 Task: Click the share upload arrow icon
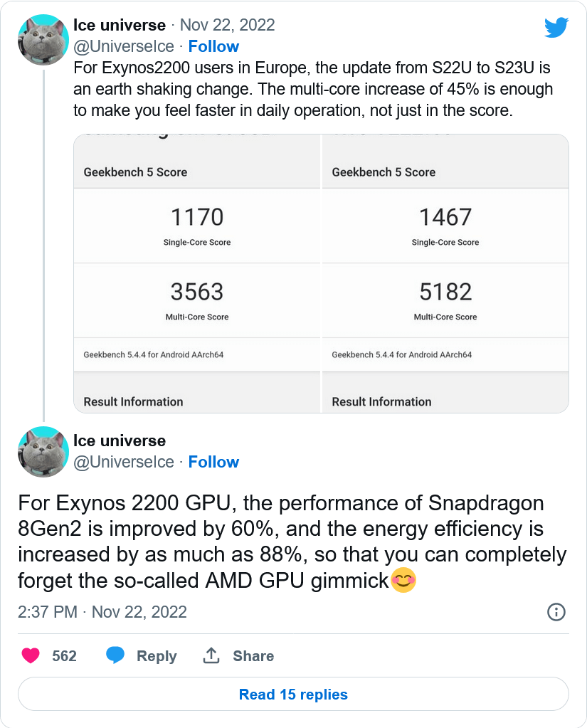pyautogui.click(x=211, y=655)
